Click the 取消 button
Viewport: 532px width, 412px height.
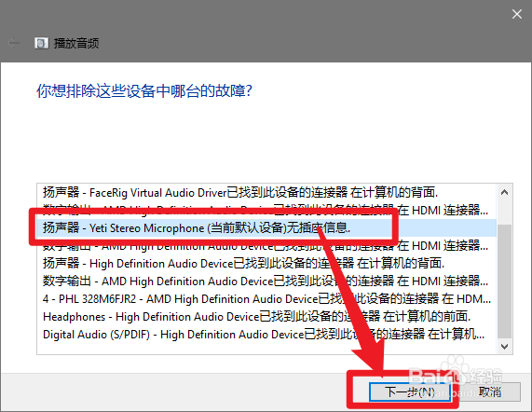click(x=489, y=392)
